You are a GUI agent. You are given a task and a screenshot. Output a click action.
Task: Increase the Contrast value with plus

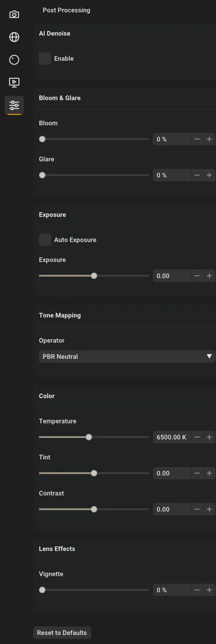pos(209,509)
